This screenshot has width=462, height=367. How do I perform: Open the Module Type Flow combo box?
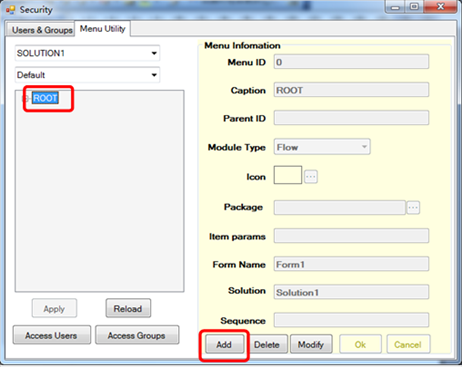(x=322, y=147)
